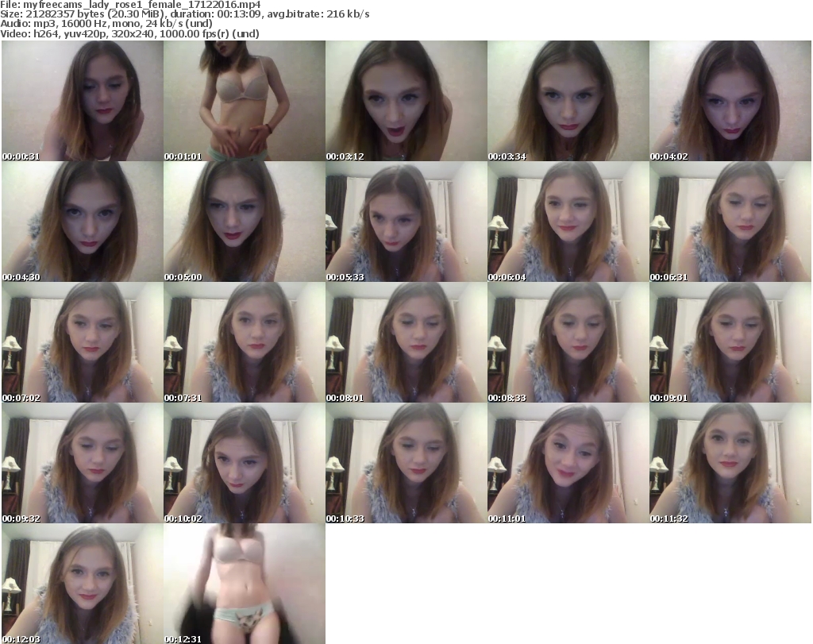813x644 pixels.
Task: Select the thumbnail stamped 00:06:04
Action: tap(568, 222)
